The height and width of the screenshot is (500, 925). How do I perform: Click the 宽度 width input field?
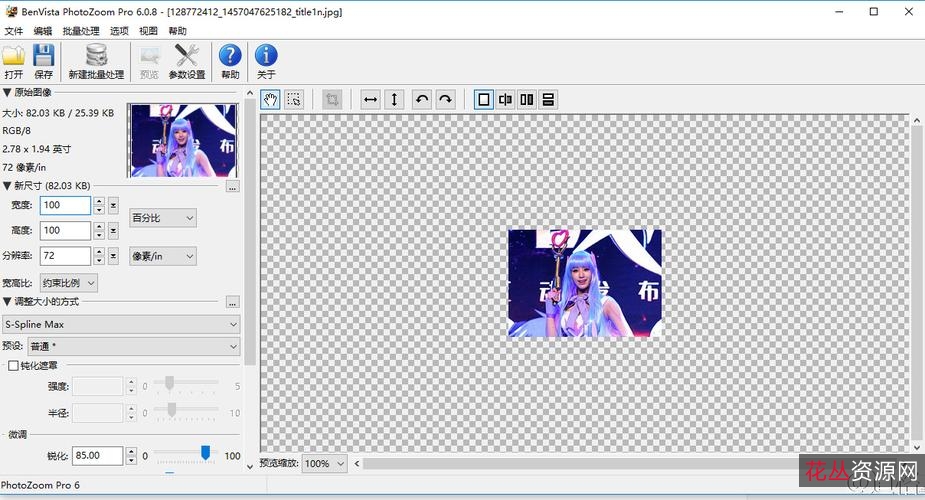[x=65, y=205]
